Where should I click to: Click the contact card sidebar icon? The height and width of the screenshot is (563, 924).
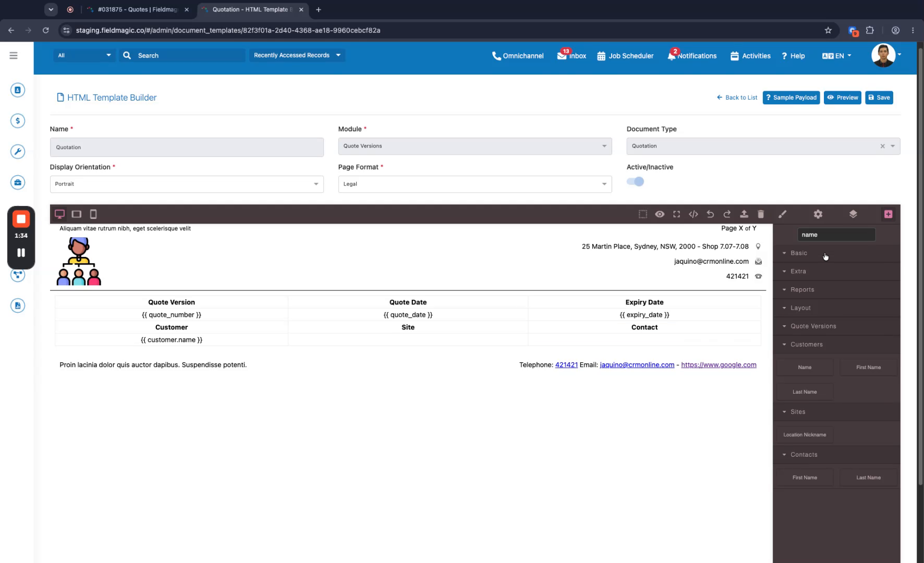pyautogui.click(x=18, y=90)
